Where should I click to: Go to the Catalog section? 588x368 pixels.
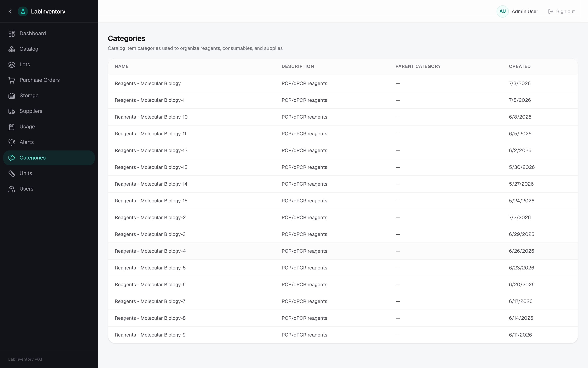[49, 49]
